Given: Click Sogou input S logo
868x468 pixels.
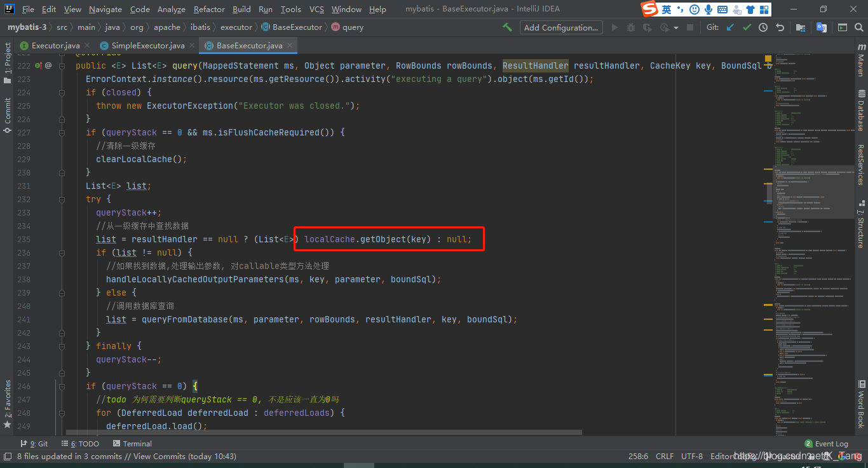Looking at the screenshot, I should [x=649, y=9].
